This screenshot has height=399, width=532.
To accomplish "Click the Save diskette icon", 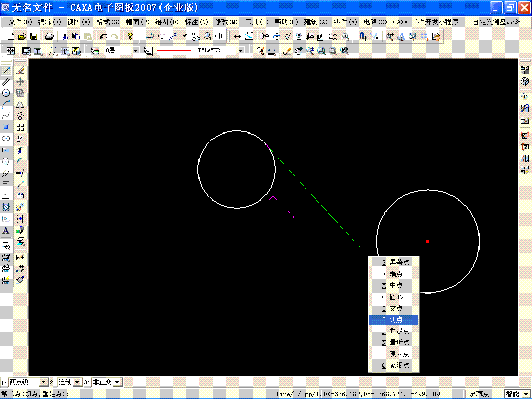I will (34, 36).
